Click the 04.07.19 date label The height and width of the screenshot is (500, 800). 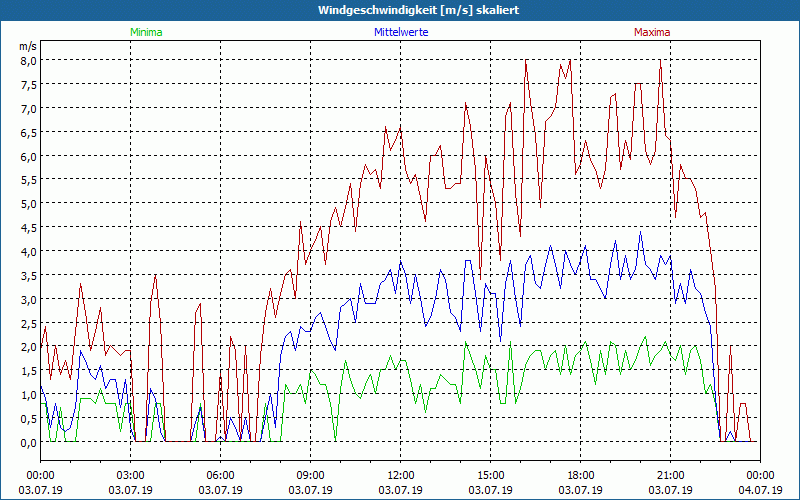[x=760, y=490]
